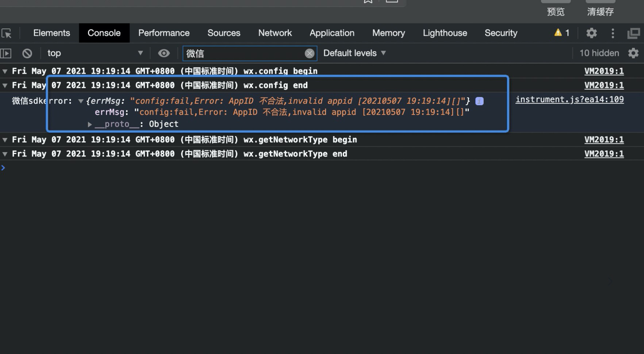Change DevTools dock position icon
The image size is (644, 354).
click(634, 33)
